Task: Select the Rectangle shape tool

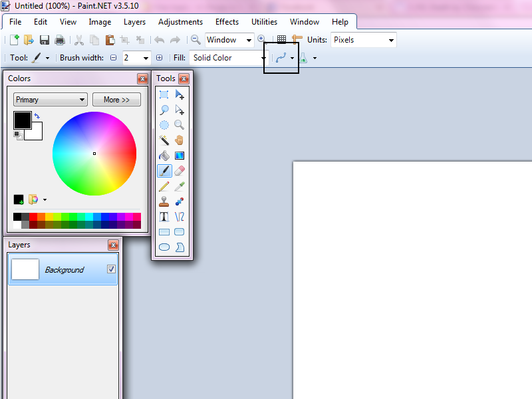Action: [x=164, y=232]
